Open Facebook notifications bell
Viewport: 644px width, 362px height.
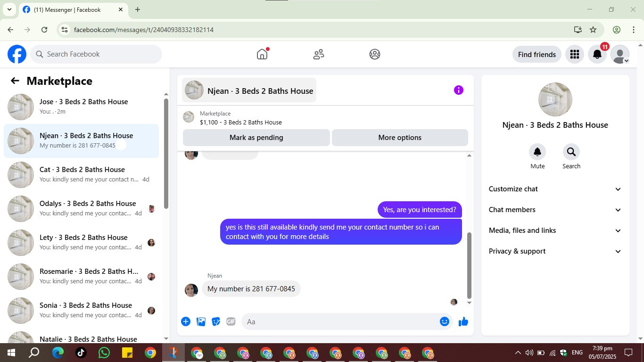coord(597,54)
